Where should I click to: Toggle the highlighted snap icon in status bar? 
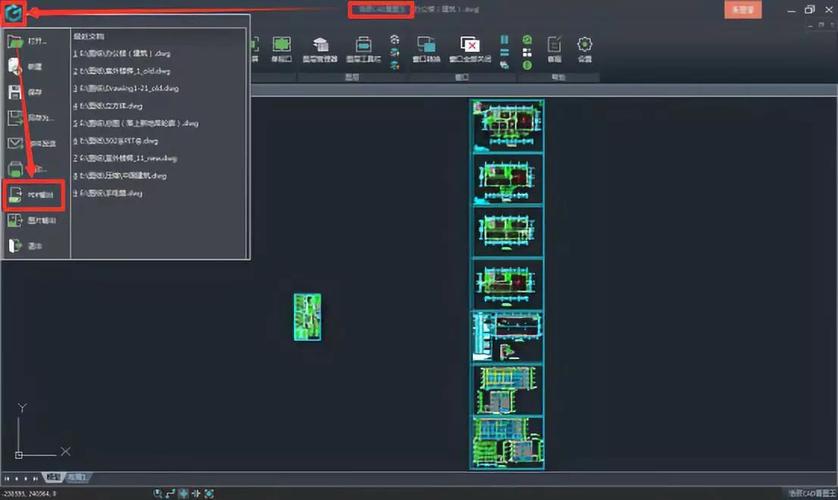pyautogui.click(x=184, y=493)
